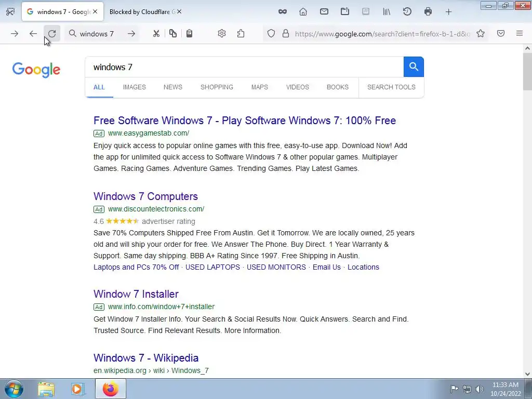This screenshot has width=532, height=399.
Task: Switch to the SHOPPING tab
Action: click(x=217, y=87)
